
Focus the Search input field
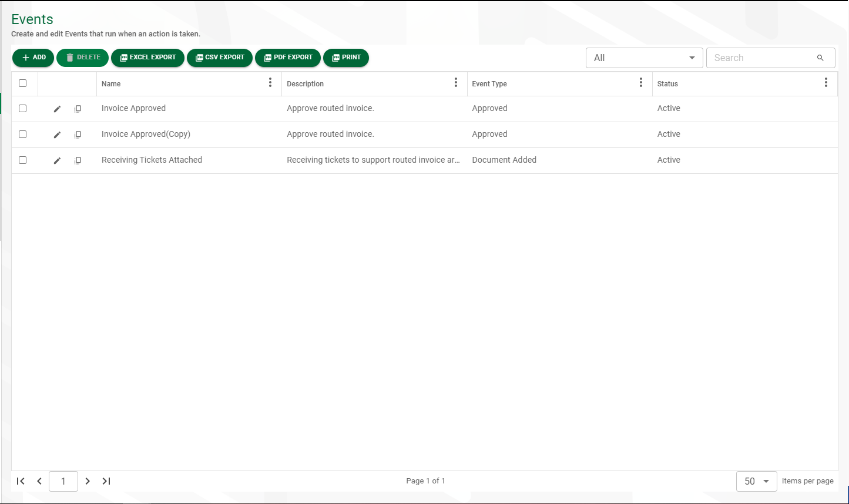click(x=761, y=58)
